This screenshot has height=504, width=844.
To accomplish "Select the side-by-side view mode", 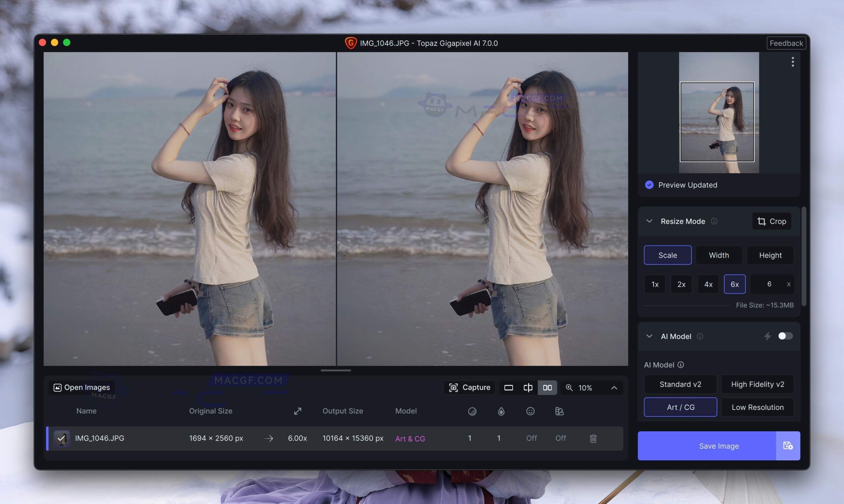I will pyautogui.click(x=547, y=387).
